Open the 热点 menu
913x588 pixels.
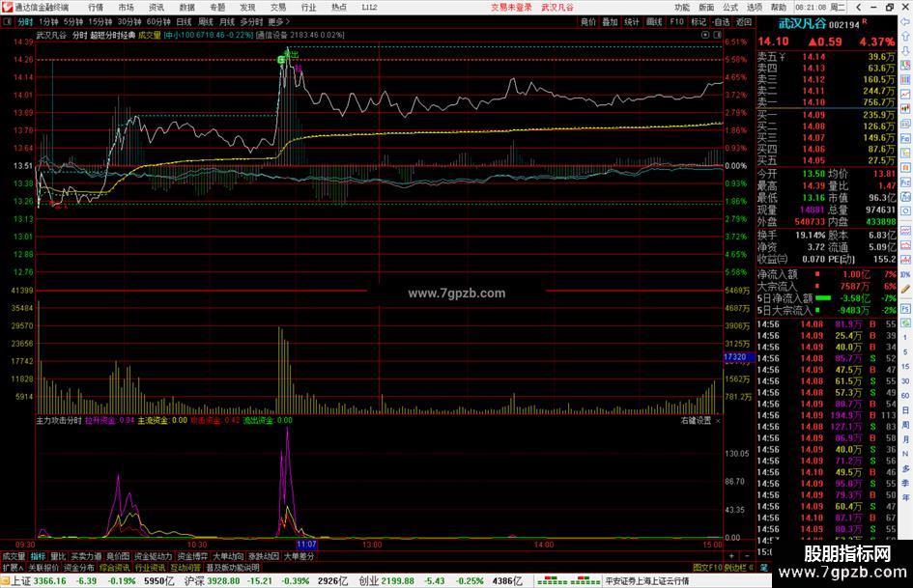pyautogui.click(x=339, y=8)
